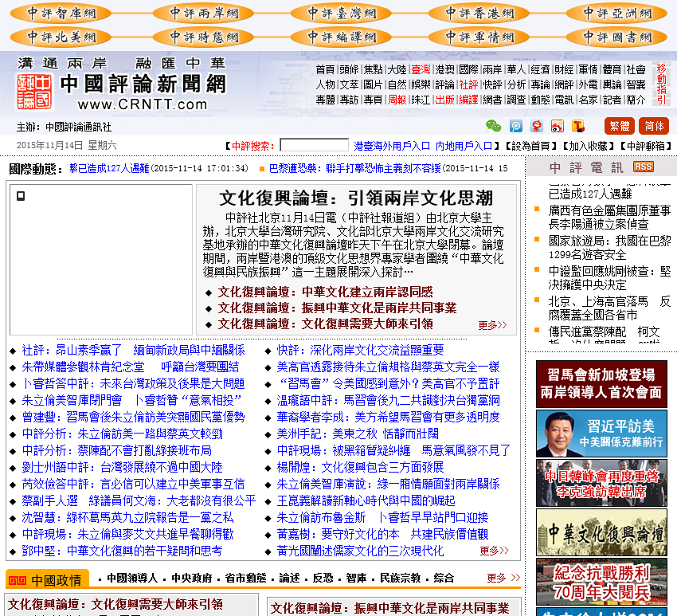Click the Sina Weibo eye icon
677x616 pixels.
point(558,126)
